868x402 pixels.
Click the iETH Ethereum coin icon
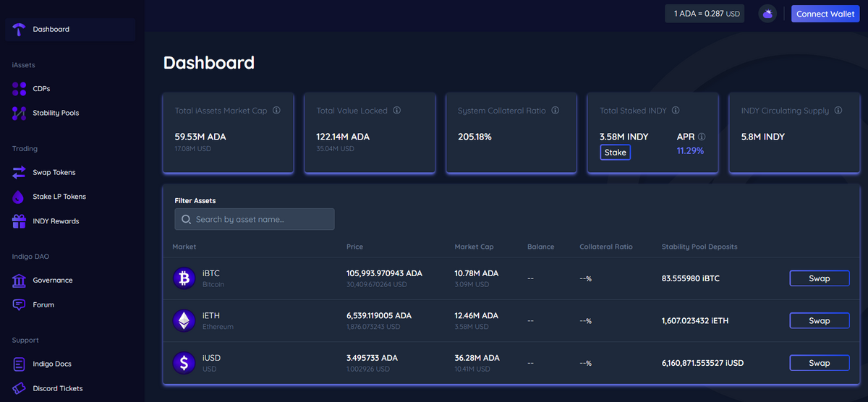184,320
